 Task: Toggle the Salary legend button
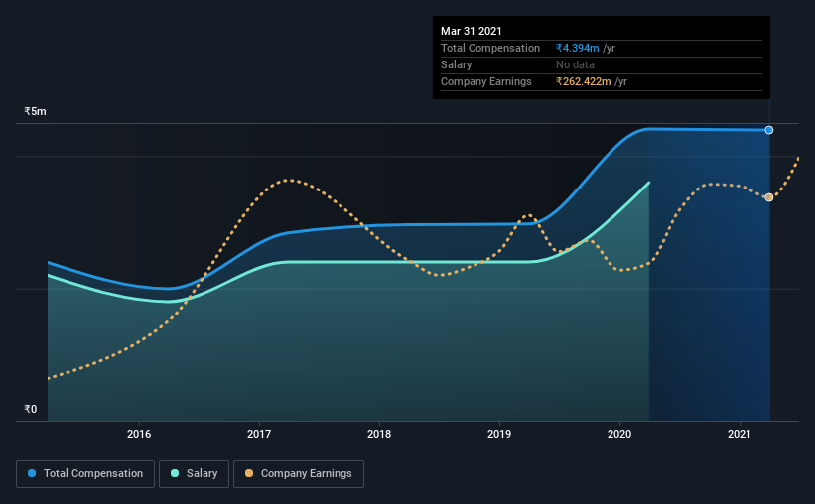click(194, 474)
